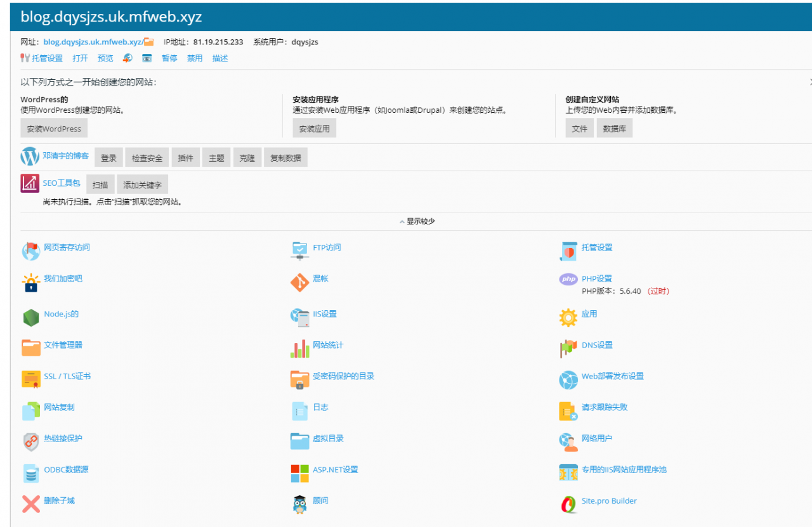The height and width of the screenshot is (527, 812).
Task: Open the Node.js的 hexagon icon
Action: pos(30,317)
